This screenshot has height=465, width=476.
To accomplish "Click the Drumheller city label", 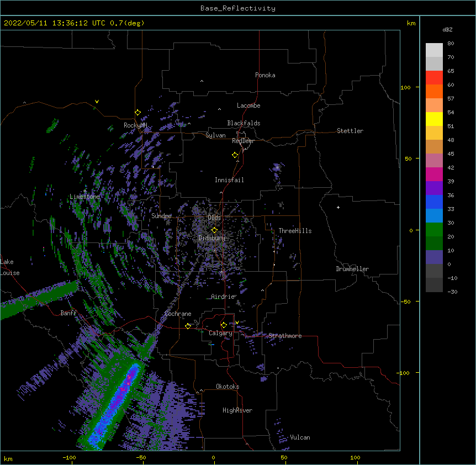I will point(352,269).
